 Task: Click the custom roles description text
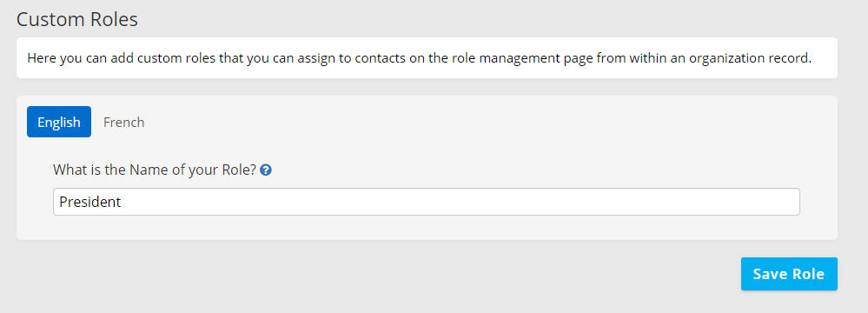point(419,57)
